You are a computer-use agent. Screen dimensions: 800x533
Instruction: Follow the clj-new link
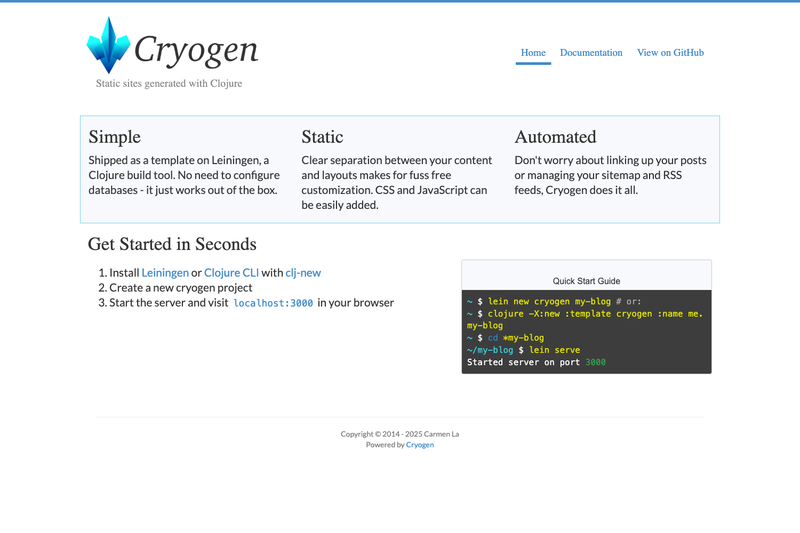(303, 273)
